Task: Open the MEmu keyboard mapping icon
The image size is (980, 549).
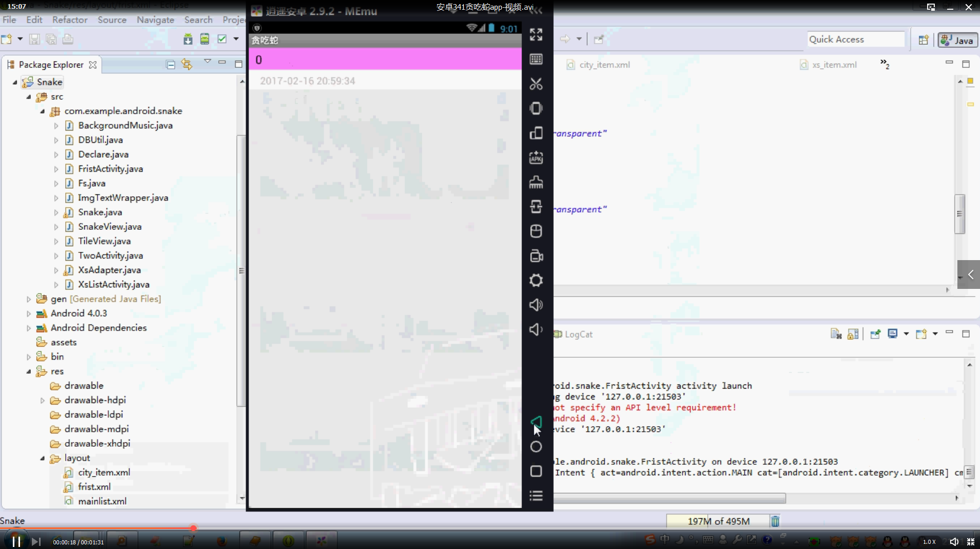Action: [536, 59]
